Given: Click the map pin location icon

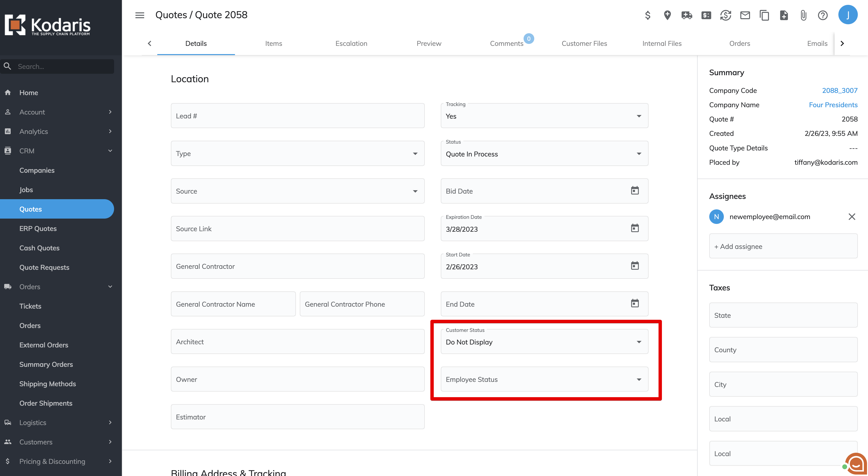Looking at the screenshot, I should pyautogui.click(x=667, y=15).
